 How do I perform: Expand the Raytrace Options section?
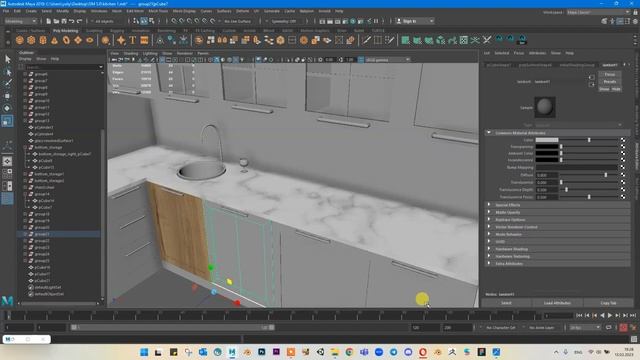tap(489, 220)
